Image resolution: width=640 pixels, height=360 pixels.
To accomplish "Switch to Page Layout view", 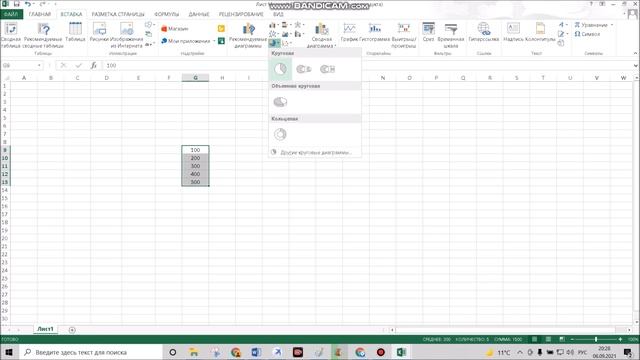I will point(548,339).
